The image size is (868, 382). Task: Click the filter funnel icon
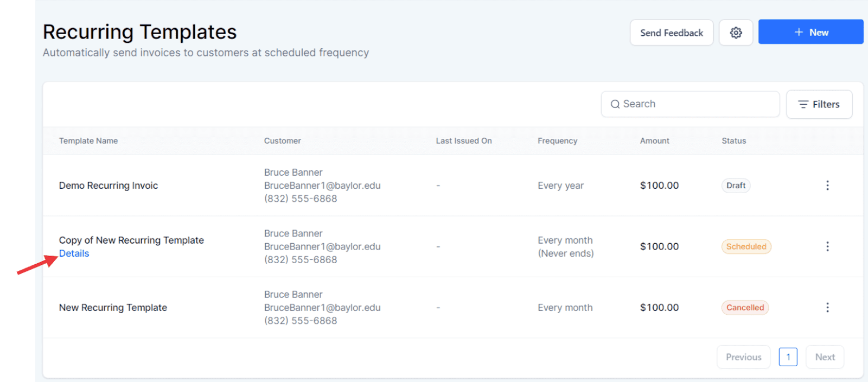tap(803, 104)
